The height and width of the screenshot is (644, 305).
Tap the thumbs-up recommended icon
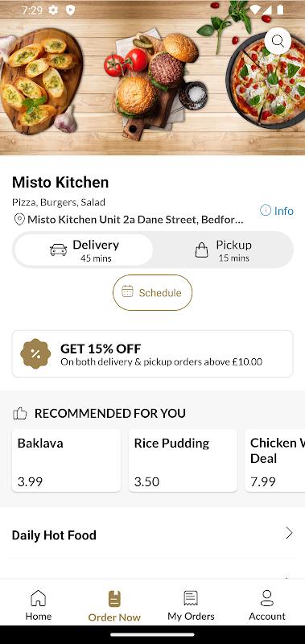click(19, 413)
